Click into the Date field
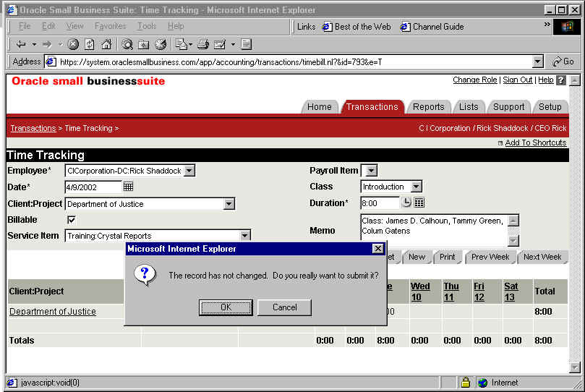This screenshot has height=392, width=585. point(93,187)
